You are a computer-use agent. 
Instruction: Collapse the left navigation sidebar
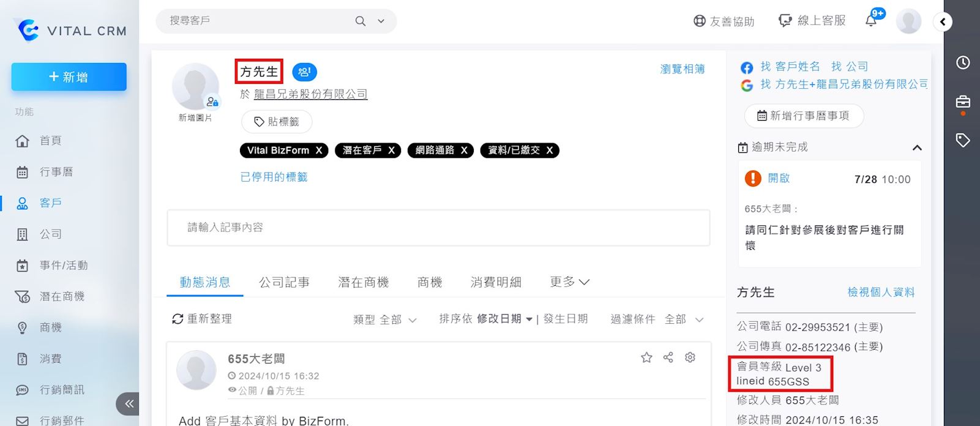click(129, 403)
